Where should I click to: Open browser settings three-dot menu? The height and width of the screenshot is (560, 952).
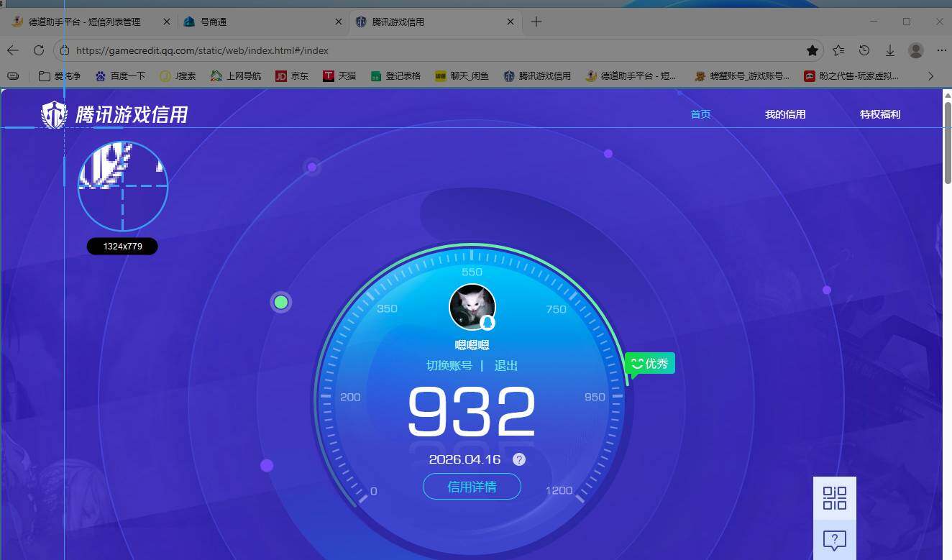coord(941,50)
